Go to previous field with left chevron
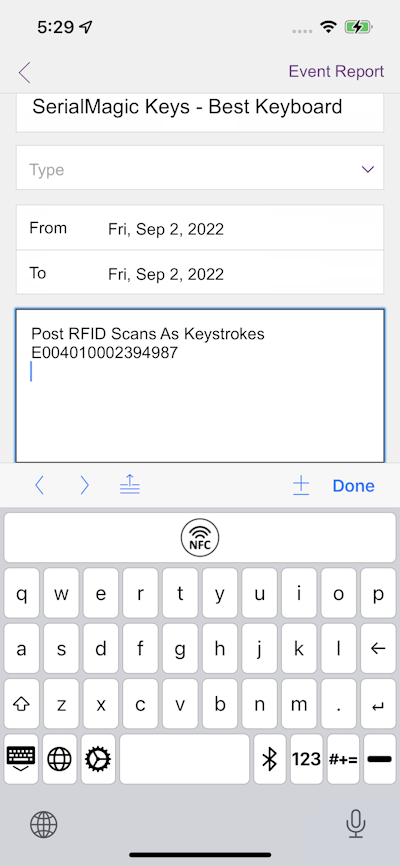Screen dimensions: 400x866 39,485
